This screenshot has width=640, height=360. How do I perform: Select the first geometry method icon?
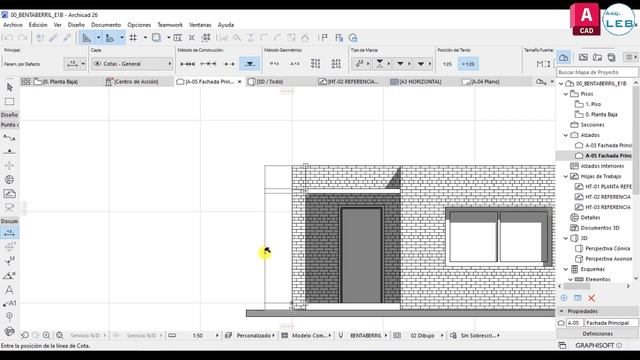(x=274, y=64)
